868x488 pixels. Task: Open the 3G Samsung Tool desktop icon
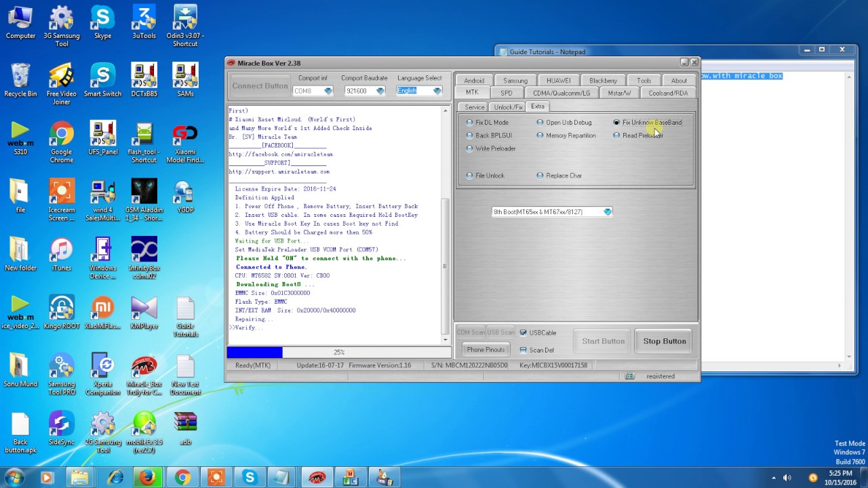tap(62, 26)
